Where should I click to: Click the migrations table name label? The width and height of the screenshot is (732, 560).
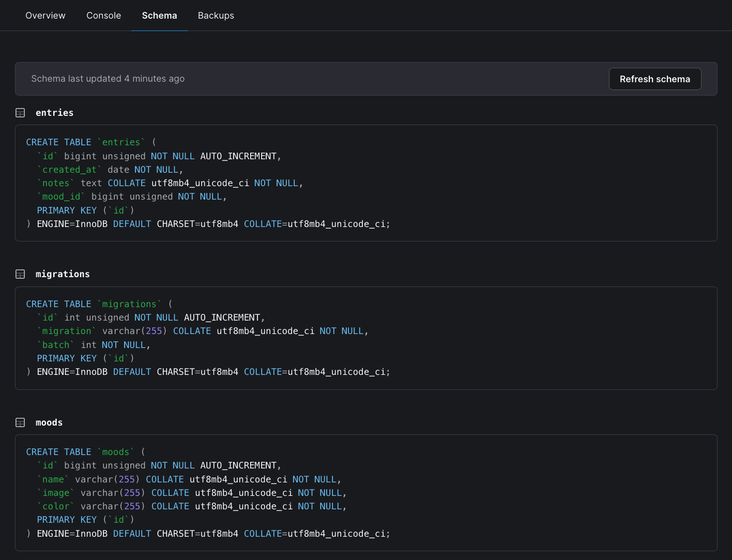(x=63, y=274)
